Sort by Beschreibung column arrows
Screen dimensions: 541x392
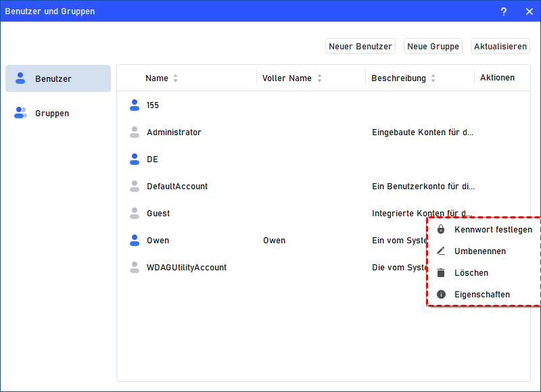point(433,78)
